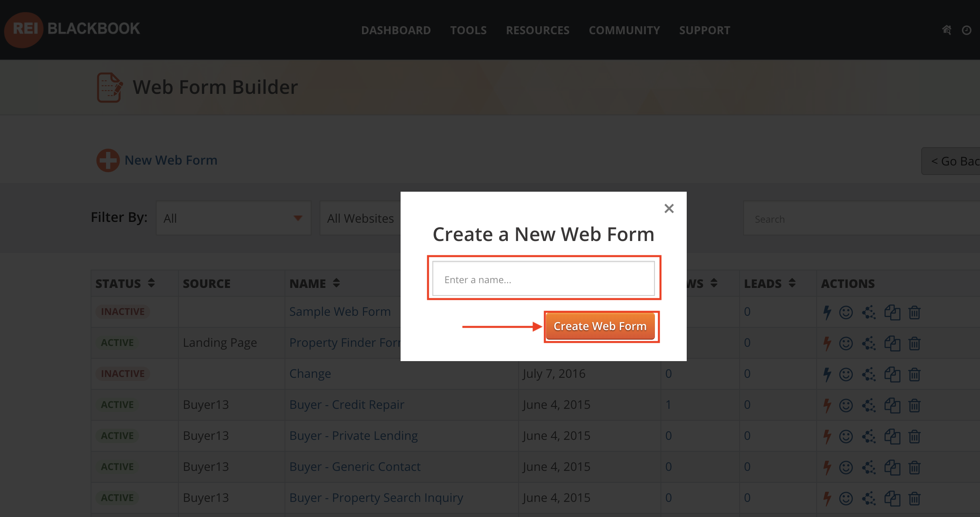Duplicate Sample Web Form with the copy icon

click(x=892, y=312)
